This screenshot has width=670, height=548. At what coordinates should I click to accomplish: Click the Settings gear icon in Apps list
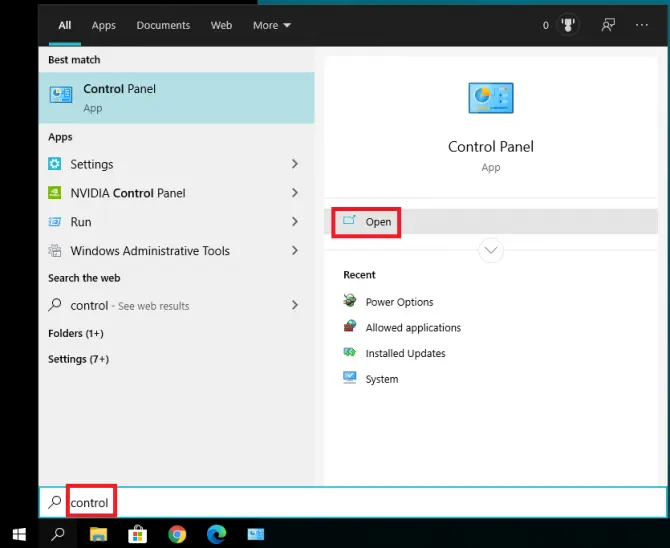(x=54, y=164)
